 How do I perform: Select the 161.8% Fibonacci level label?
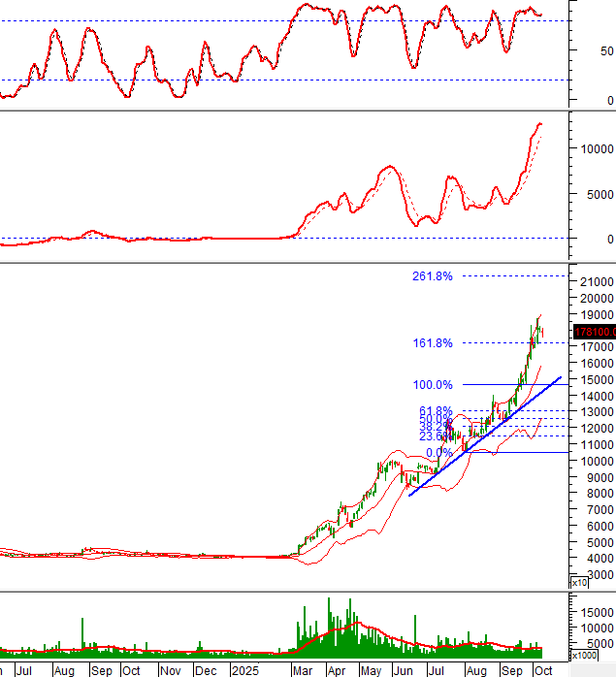[x=433, y=343]
